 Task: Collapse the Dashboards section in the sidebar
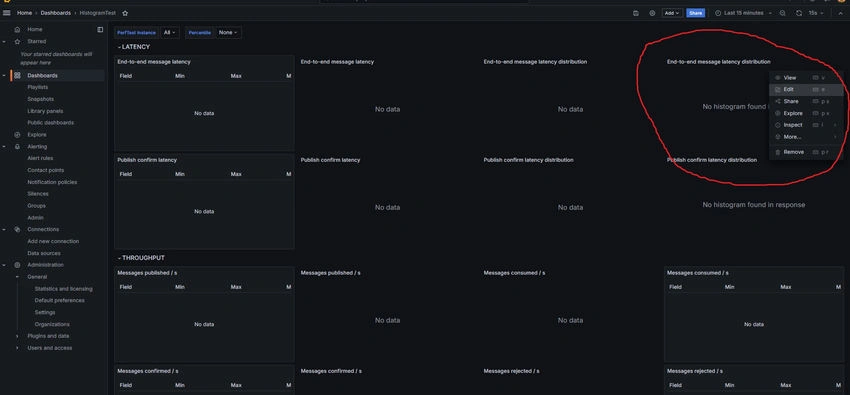[x=4, y=75]
